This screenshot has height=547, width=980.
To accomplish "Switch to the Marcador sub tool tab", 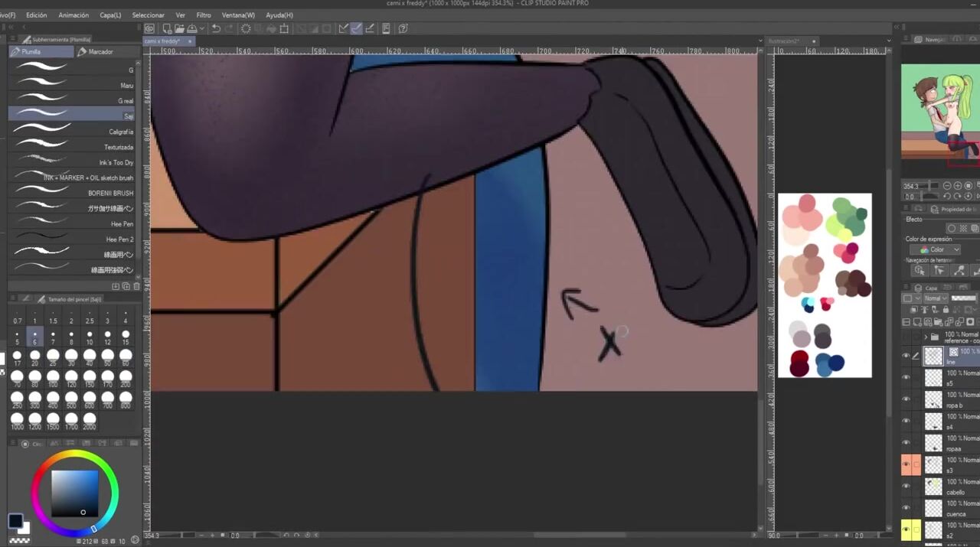I will [x=101, y=52].
